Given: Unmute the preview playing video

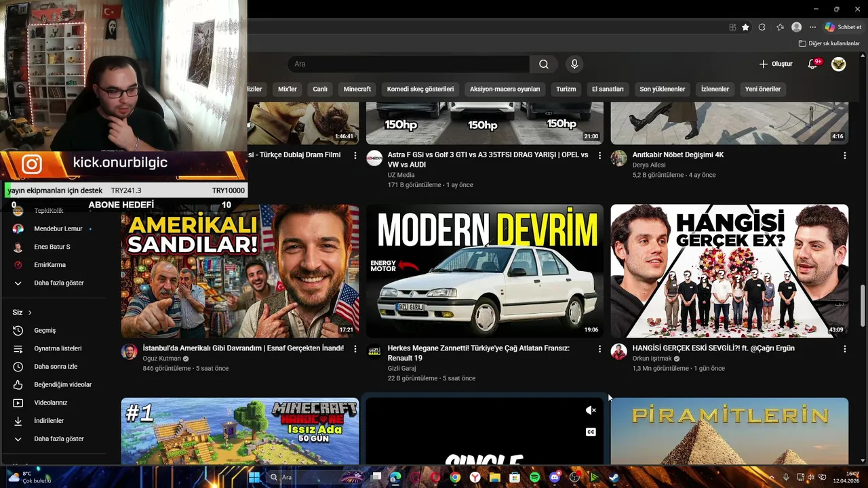Looking at the screenshot, I should pos(591,410).
